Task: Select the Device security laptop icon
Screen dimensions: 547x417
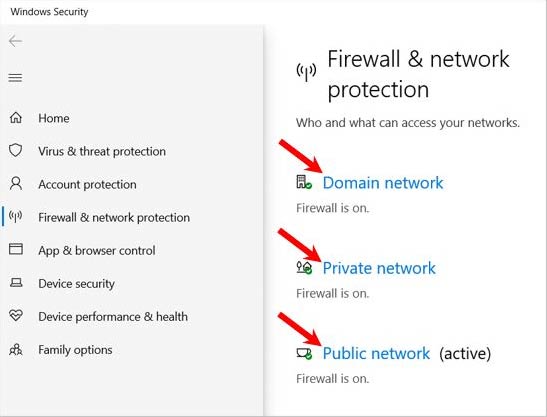Action: (16, 282)
